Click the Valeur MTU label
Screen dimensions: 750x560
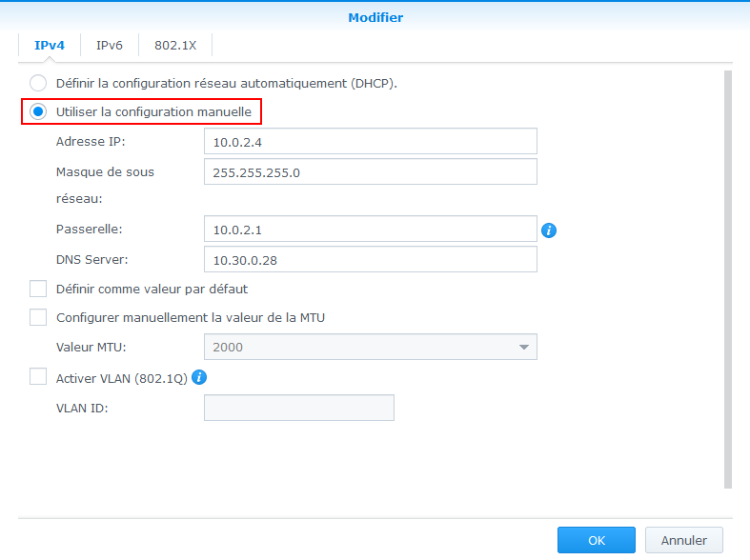[91, 348]
